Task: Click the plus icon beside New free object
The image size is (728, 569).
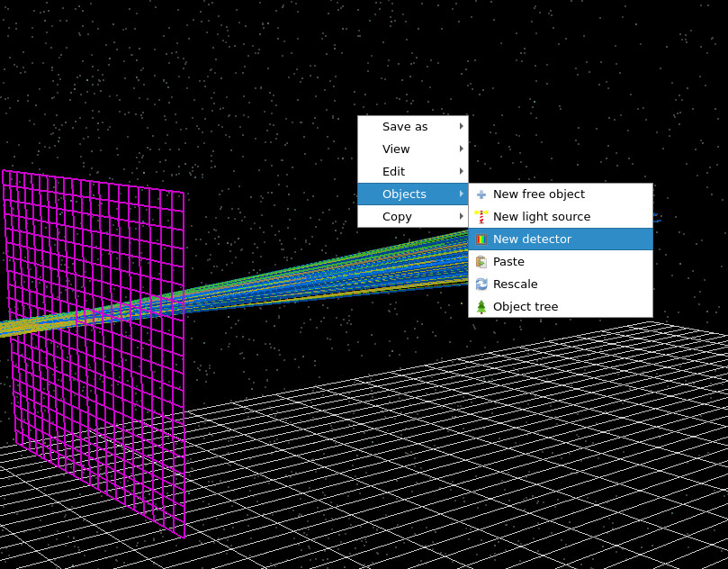Action: (x=481, y=194)
